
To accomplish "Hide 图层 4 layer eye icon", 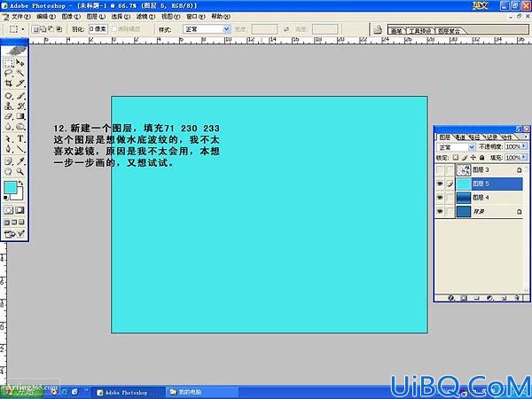I will click(440, 198).
